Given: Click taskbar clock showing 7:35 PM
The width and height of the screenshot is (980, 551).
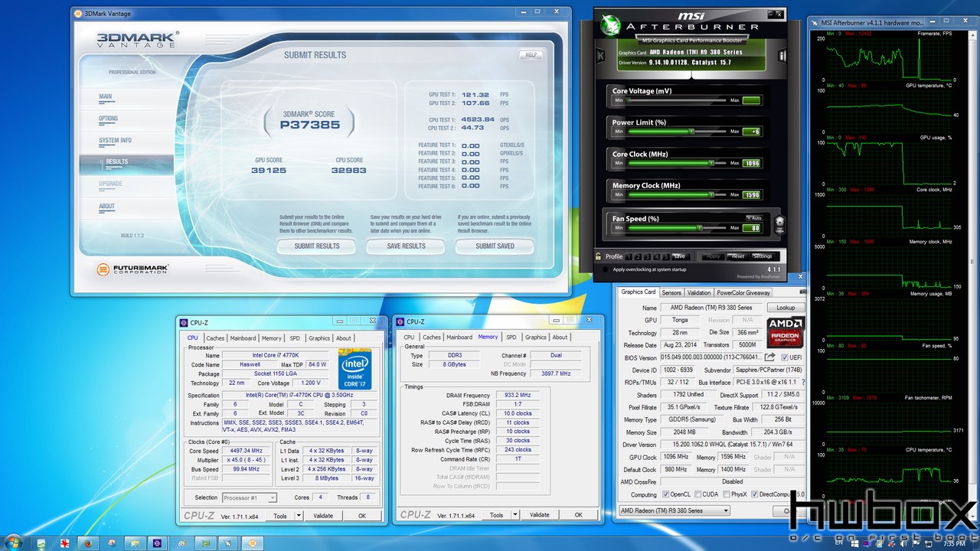Looking at the screenshot, I should click(x=954, y=543).
